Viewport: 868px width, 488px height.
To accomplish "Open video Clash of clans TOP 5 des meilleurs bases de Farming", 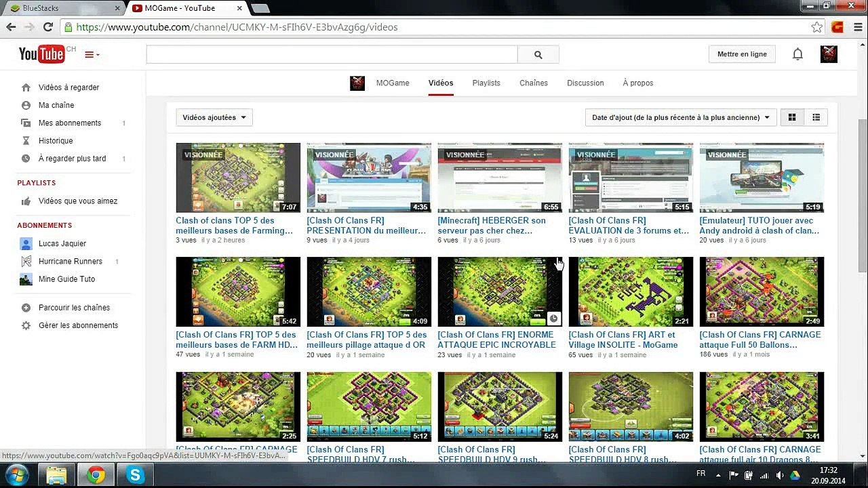I will click(x=235, y=226).
